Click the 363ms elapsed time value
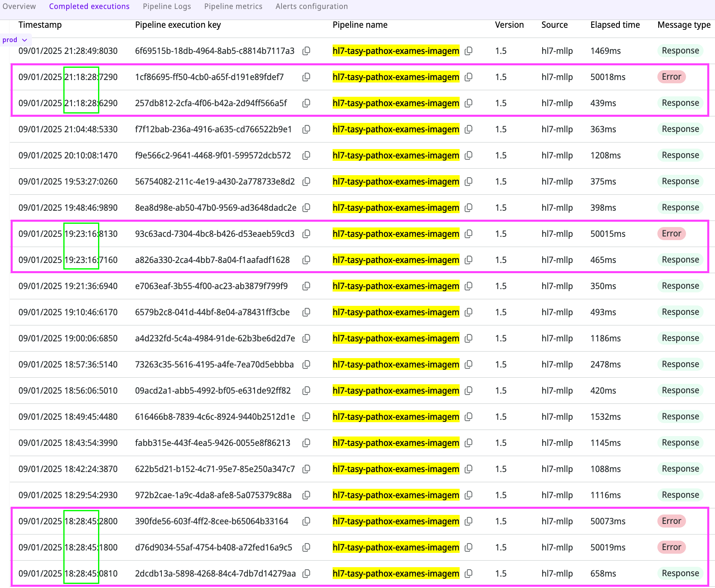Image resolution: width=715 pixels, height=588 pixels. [x=603, y=129]
